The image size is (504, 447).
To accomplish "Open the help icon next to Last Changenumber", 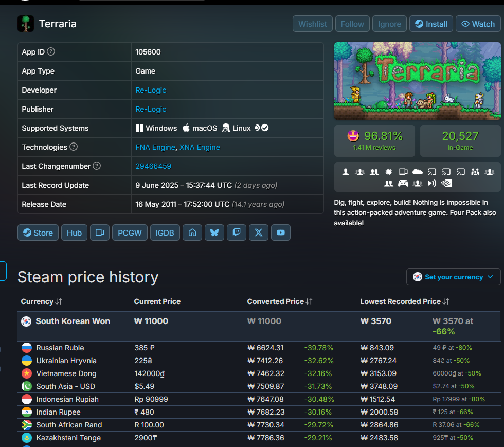I will click(97, 166).
